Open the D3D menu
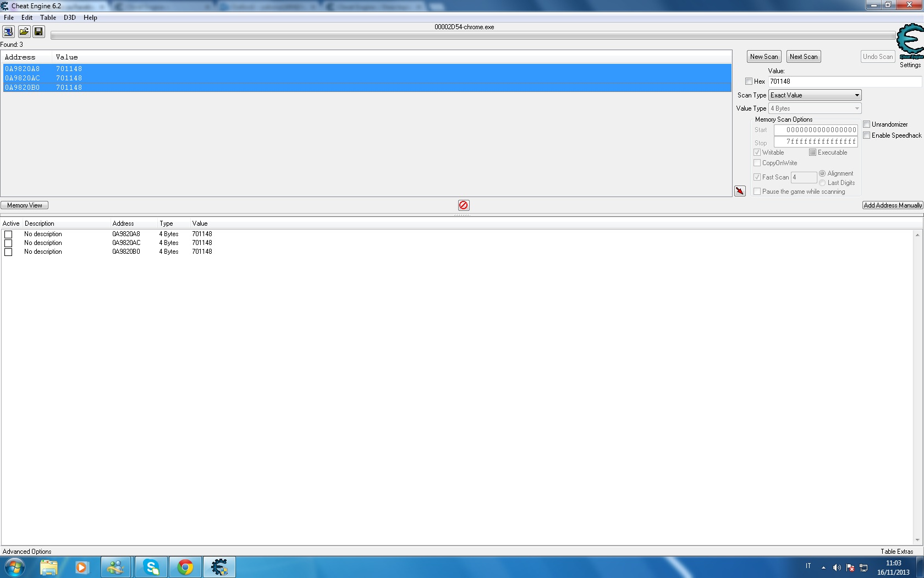The image size is (924, 578). [69, 18]
